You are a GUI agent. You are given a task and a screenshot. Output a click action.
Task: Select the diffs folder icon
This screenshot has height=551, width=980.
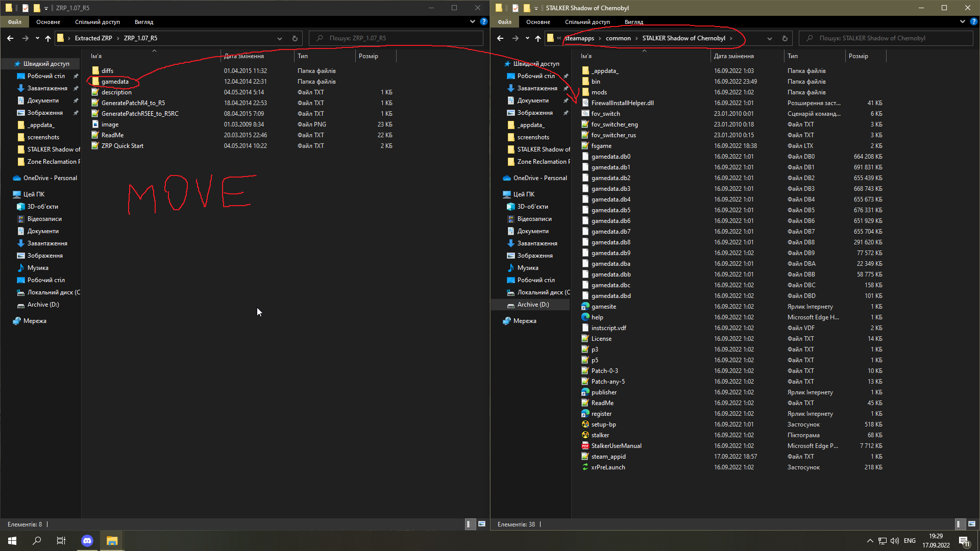(x=95, y=71)
